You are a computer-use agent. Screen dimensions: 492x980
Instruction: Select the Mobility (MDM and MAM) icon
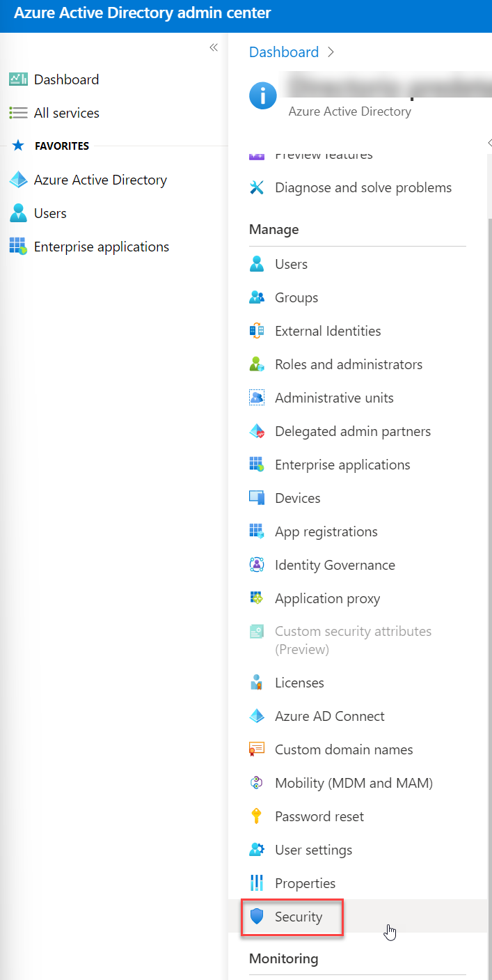click(x=257, y=782)
